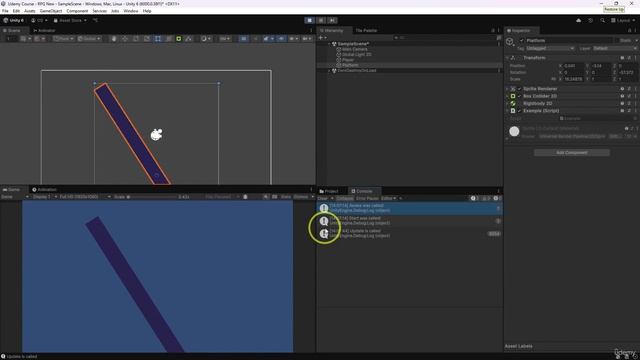Viewport: 640px width, 360px height.
Task: Open the Unity 6 logo menu
Action: click(x=13, y=20)
